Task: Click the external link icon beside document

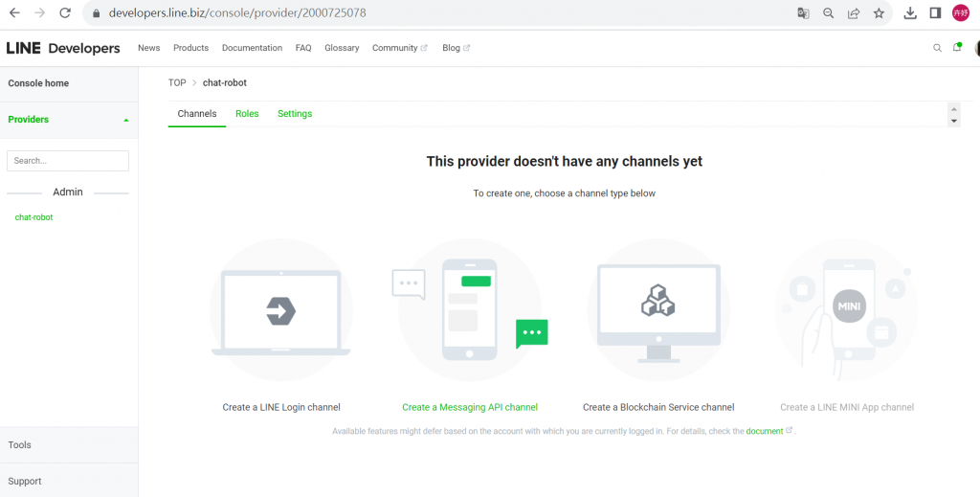Action: [x=789, y=430]
